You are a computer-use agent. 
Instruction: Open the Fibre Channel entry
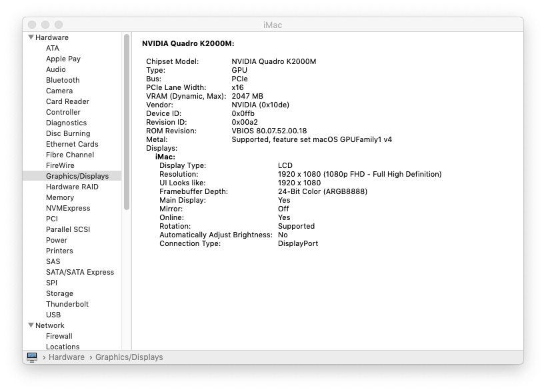click(70, 155)
